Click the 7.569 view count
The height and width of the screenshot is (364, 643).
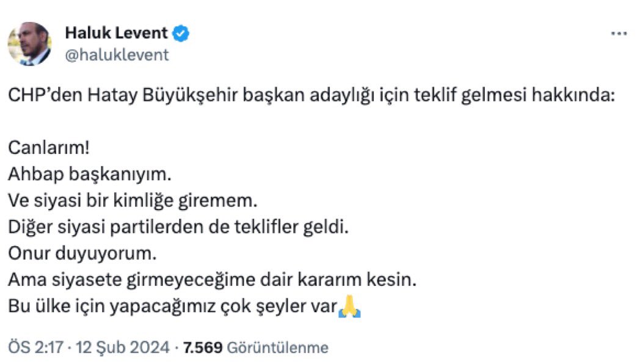click(x=202, y=348)
